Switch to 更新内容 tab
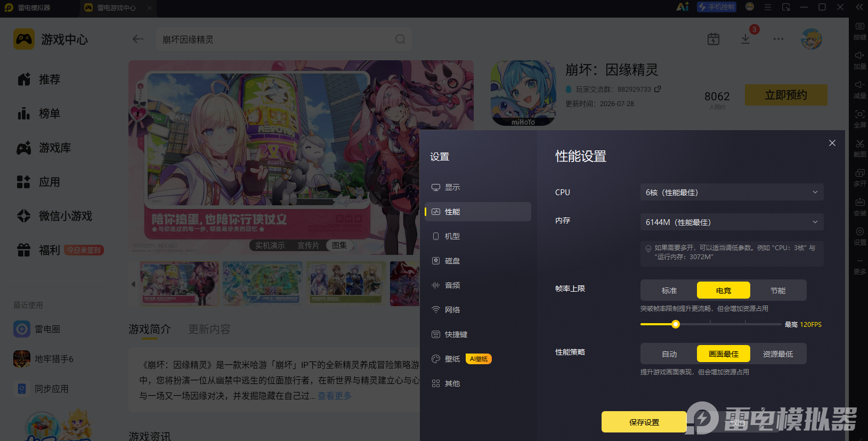 (x=209, y=330)
